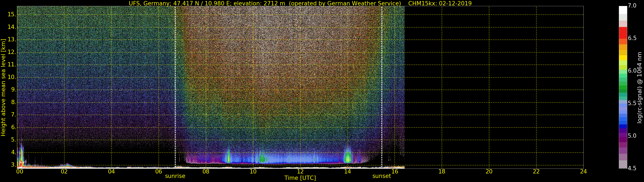Click the '12' time tick label
The image size is (644, 182).
300,171
